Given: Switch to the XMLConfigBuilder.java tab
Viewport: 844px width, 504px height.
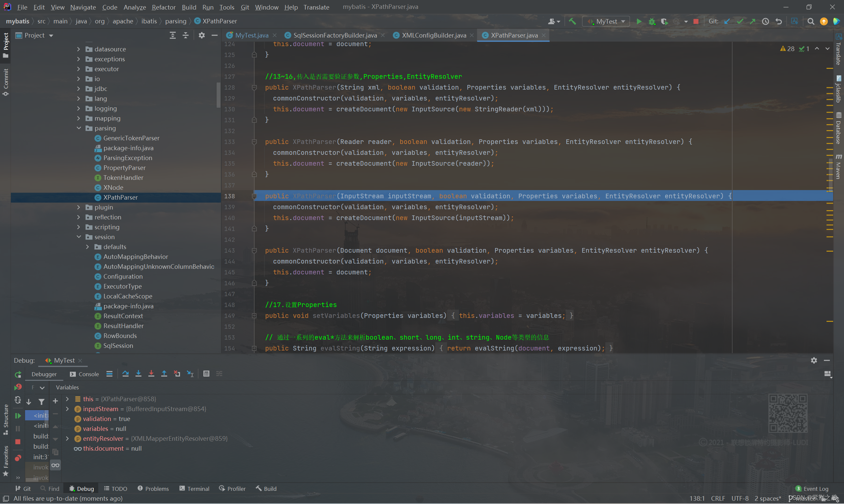Looking at the screenshot, I should 434,35.
